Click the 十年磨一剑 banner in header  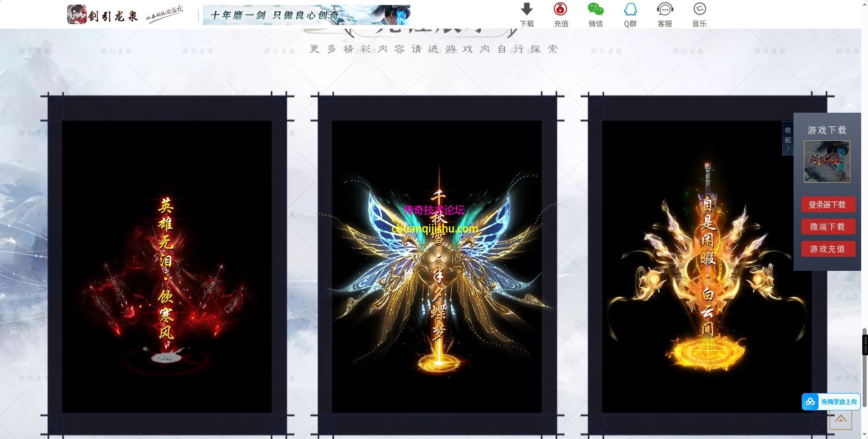(306, 15)
